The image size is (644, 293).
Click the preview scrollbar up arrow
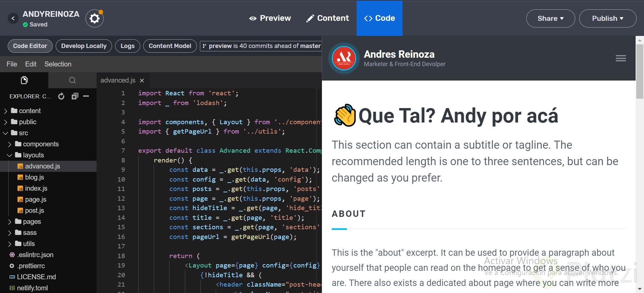[640, 40]
